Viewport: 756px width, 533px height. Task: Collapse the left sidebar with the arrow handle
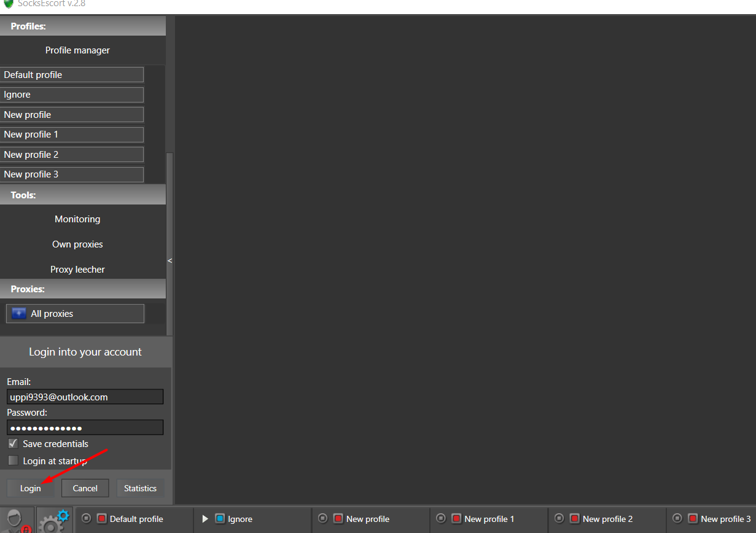170,260
